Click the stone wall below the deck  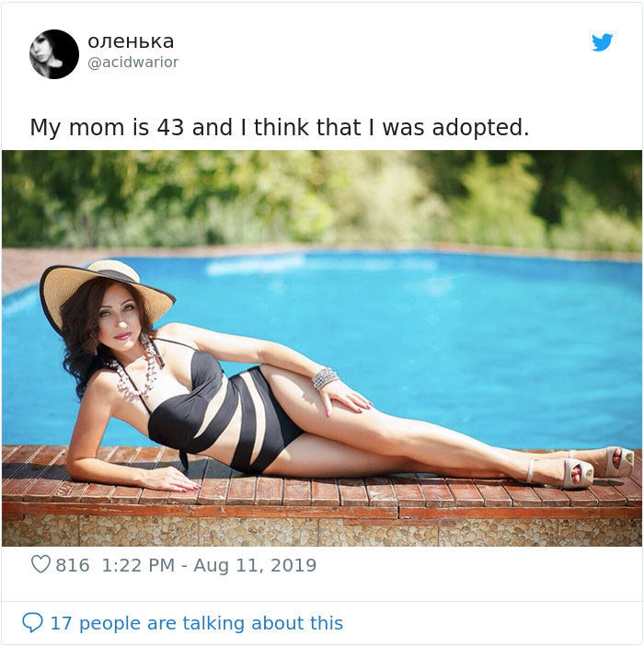[x=322, y=532]
